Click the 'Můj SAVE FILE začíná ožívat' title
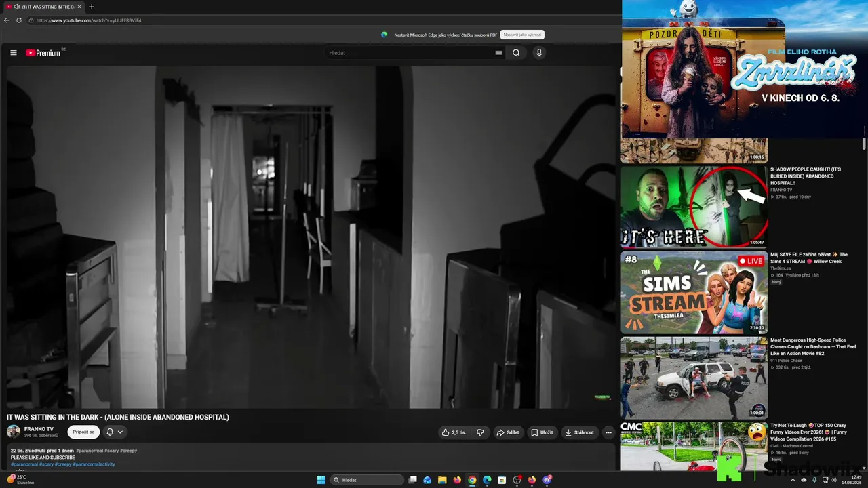 point(809,258)
